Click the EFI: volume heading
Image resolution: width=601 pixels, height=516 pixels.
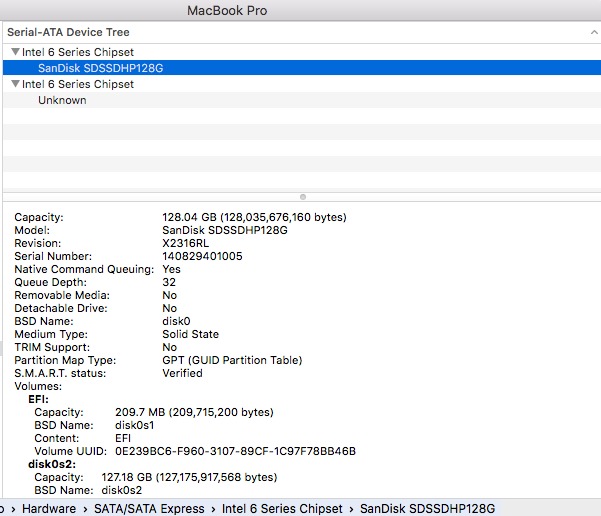point(38,399)
